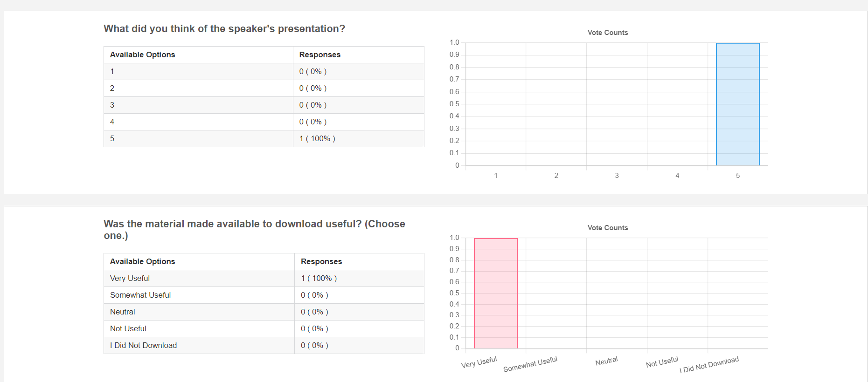The image size is (868, 382).
Task: Select the Somewhat Useful table row
Action: pos(140,295)
